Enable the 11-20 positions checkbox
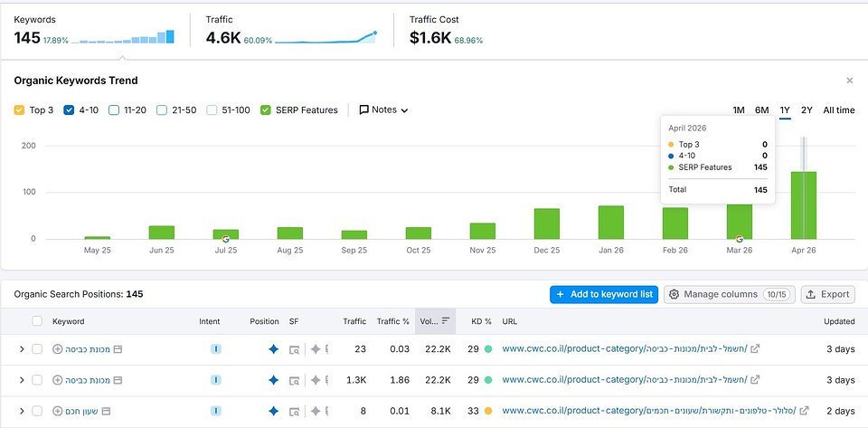This screenshot has width=868, height=428. coord(114,110)
